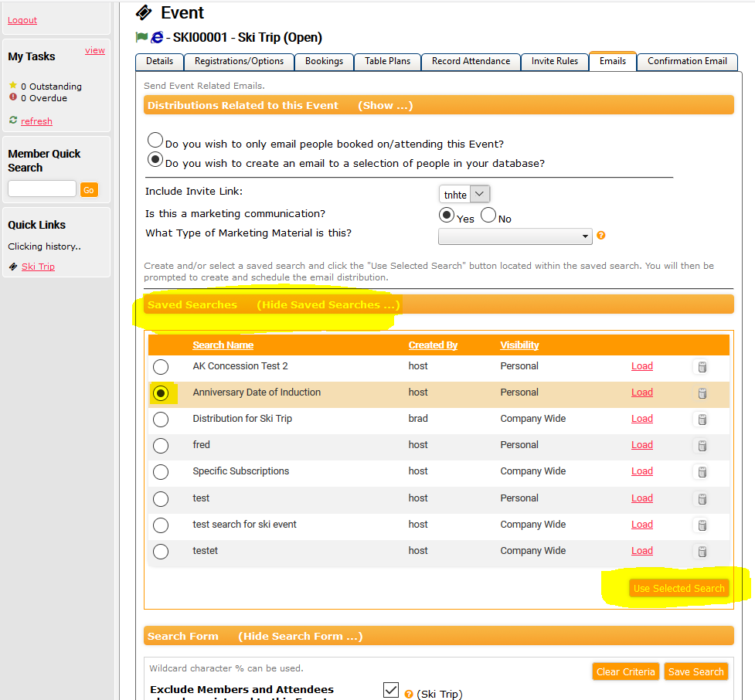
Task: Click the green refresh icon in My Tasks
Action: pos(13,121)
